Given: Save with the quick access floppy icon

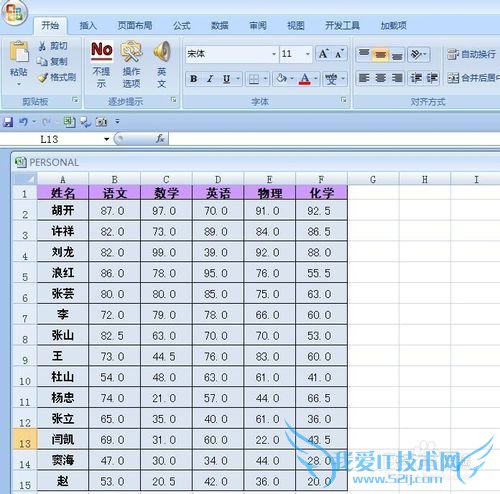Looking at the screenshot, I should [8, 122].
